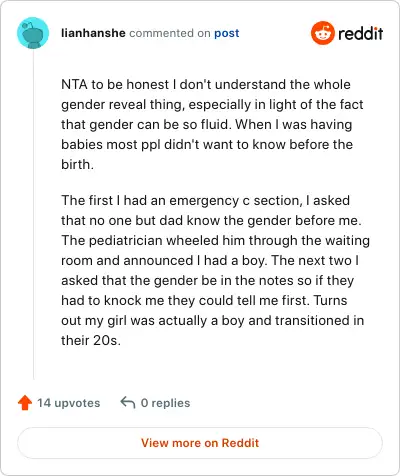Open the lianhanshe username profile

[x=93, y=33]
